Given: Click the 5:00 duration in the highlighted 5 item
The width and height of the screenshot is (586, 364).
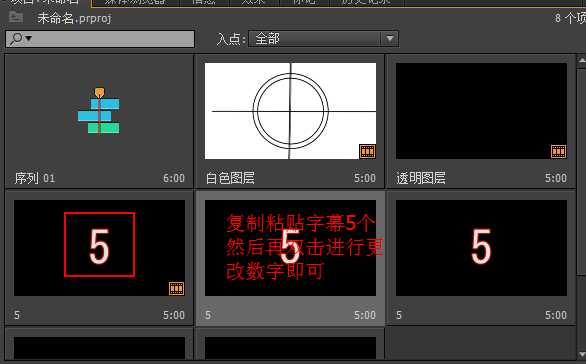Looking at the screenshot, I should tap(365, 315).
